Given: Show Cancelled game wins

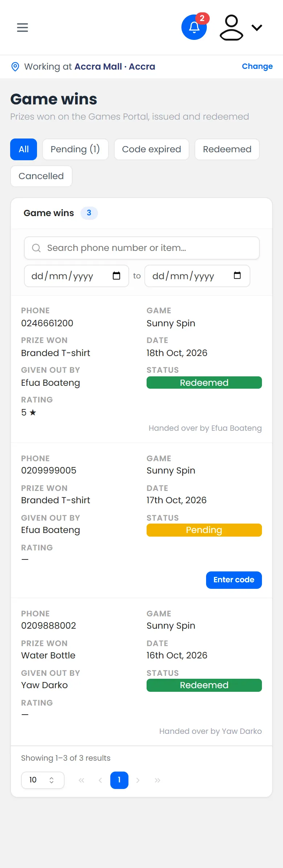Looking at the screenshot, I should 41,176.
